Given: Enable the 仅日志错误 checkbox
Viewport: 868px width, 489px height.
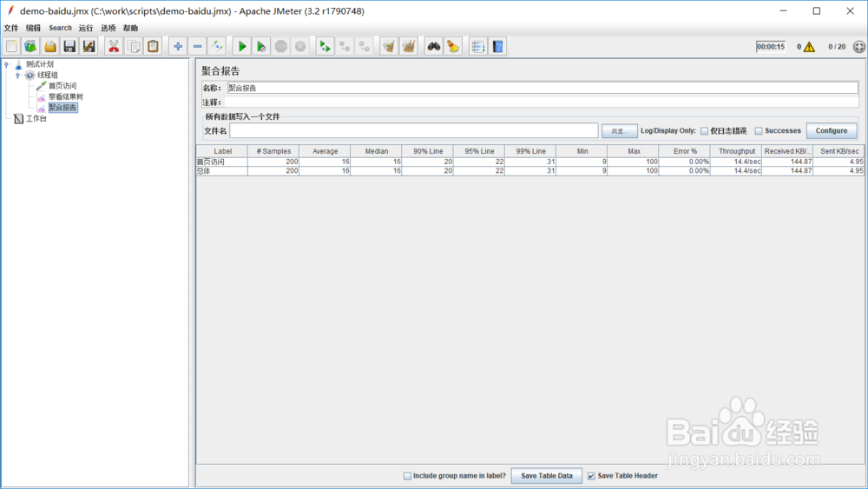Looking at the screenshot, I should (704, 131).
